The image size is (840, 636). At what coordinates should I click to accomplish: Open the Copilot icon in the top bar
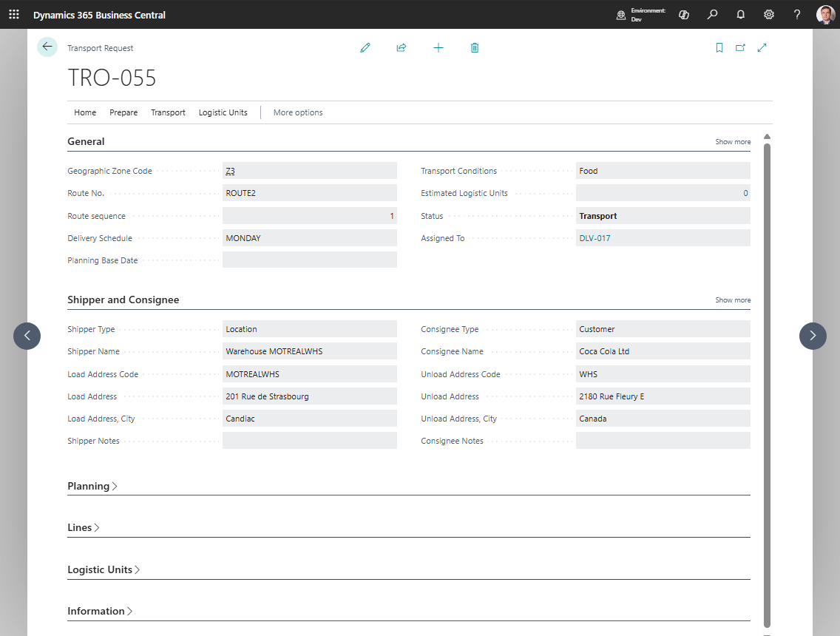684,15
